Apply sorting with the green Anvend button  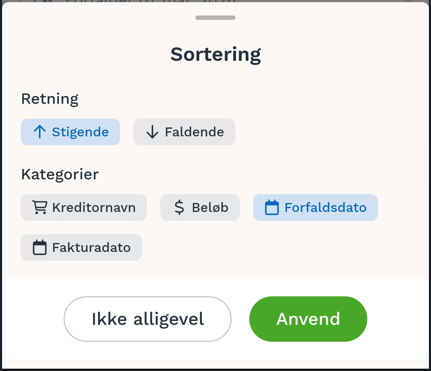308,319
